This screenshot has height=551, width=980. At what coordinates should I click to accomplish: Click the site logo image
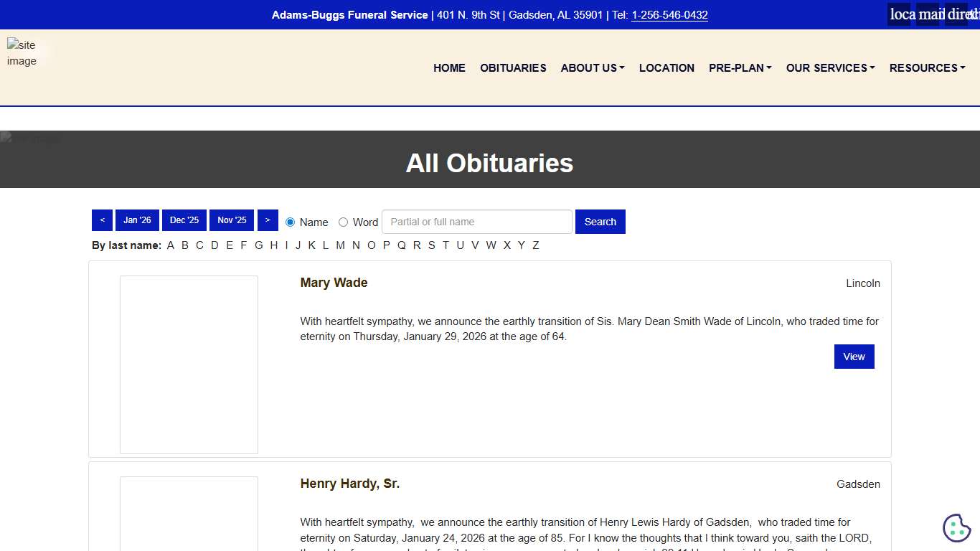tap(22, 52)
